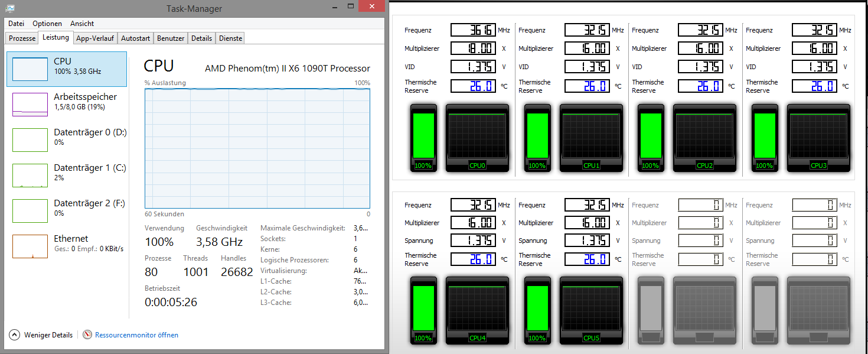Screen dimensions: 868x354
Task: Click the CPU3 history graph
Action: point(818,135)
